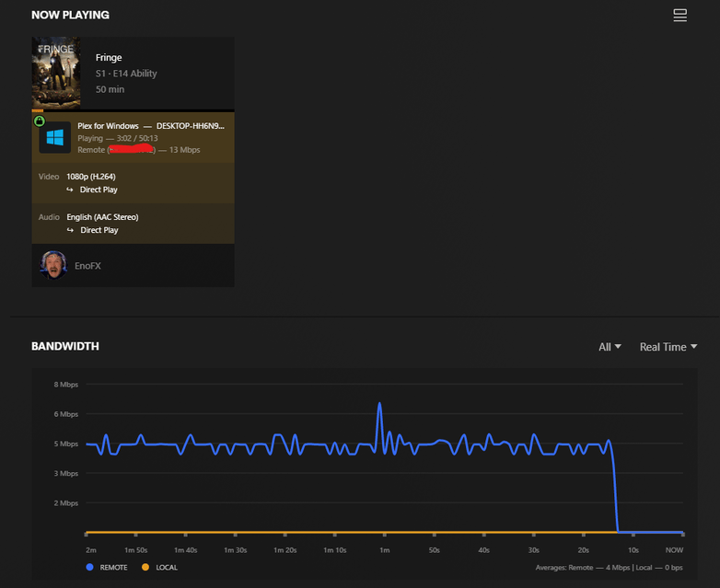720x588 pixels.
Task: Toggle the Now Playing list view icon
Action: pos(680,15)
